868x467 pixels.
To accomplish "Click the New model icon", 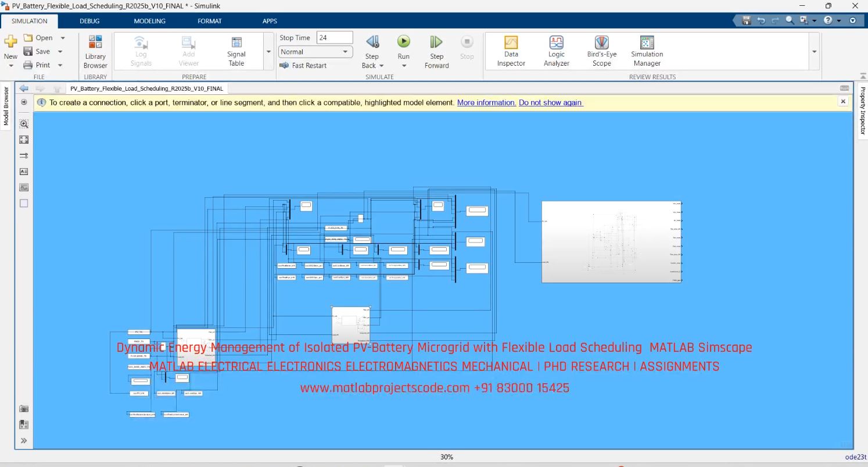I will click(10, 42).
